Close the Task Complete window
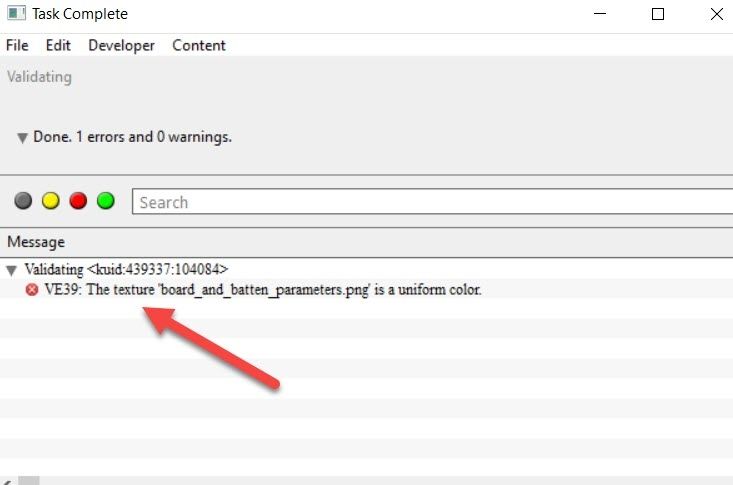Image resolution: width=733 pixels, height=485 pixels. 716,14
